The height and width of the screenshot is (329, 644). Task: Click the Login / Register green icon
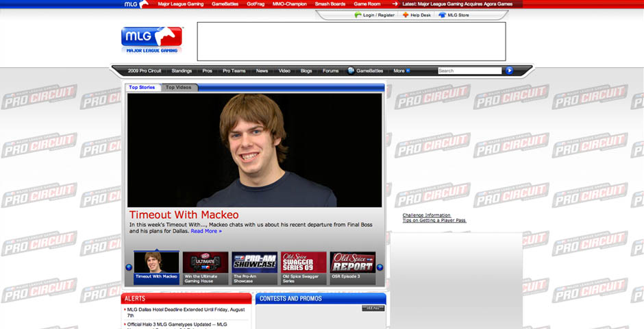click(x=358, y=15)
